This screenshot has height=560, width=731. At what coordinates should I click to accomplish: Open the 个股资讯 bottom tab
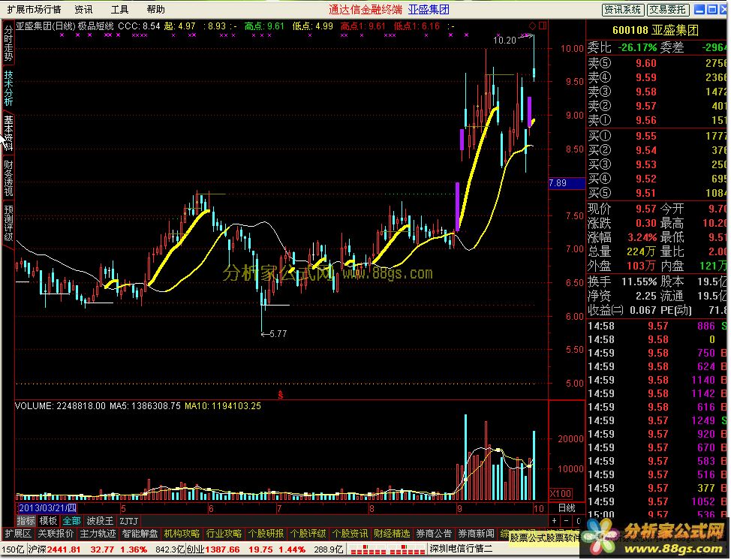pyautogui.click(x=349, y=534)
